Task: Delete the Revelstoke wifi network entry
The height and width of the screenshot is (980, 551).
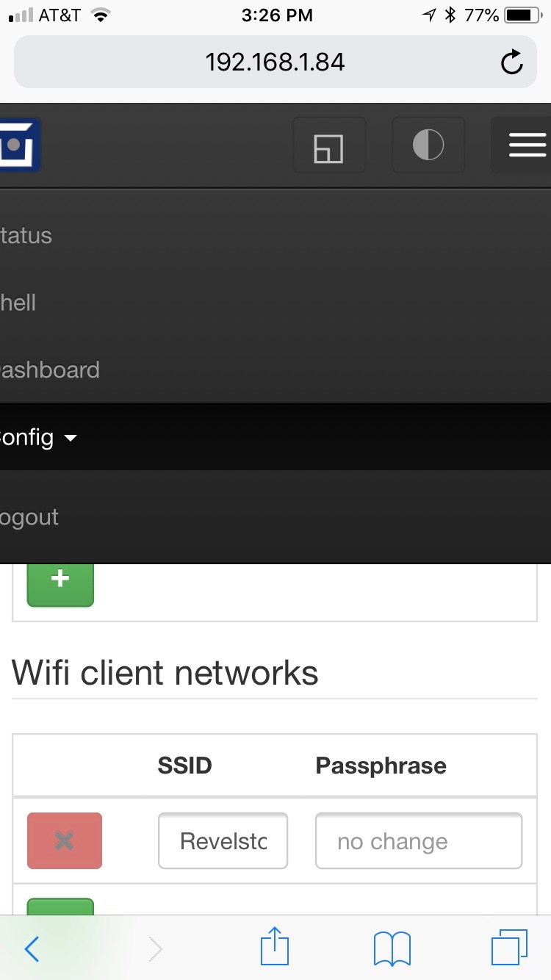Action: (65, 840)
